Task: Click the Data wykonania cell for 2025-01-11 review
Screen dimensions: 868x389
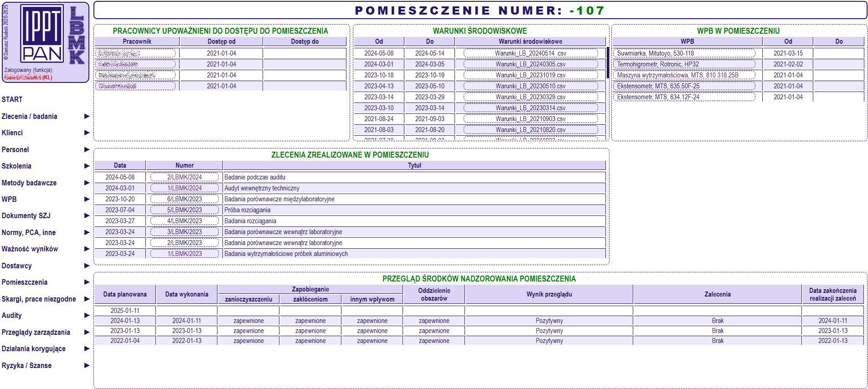Action: [x=186, y=311]
